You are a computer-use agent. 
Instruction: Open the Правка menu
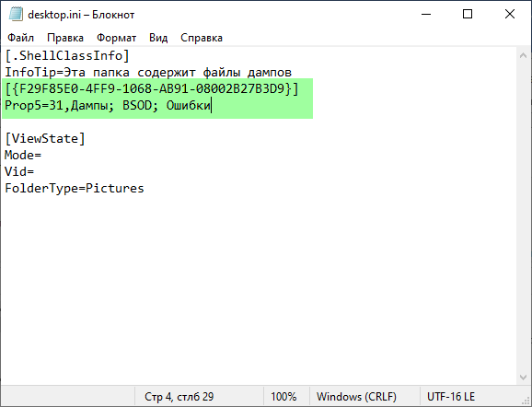(x=65, y=38)
